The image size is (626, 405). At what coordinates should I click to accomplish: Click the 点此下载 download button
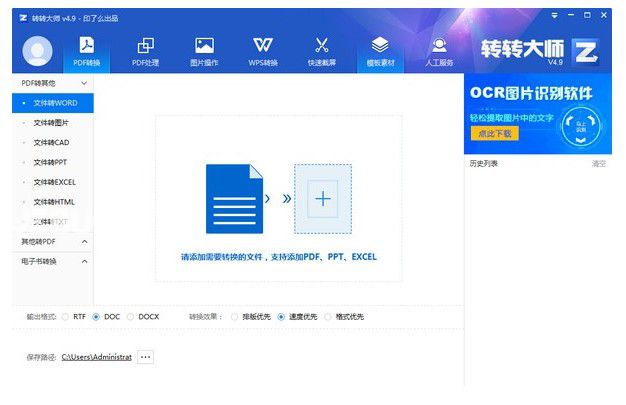(x=495, y=133)
